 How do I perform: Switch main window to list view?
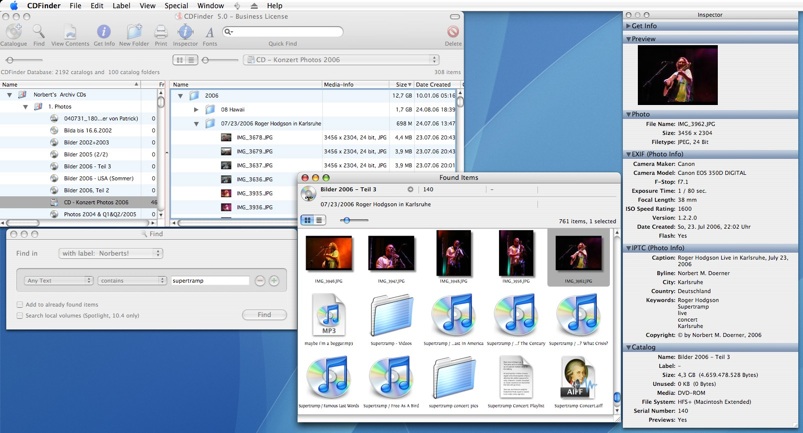click(x=191, y=60)
